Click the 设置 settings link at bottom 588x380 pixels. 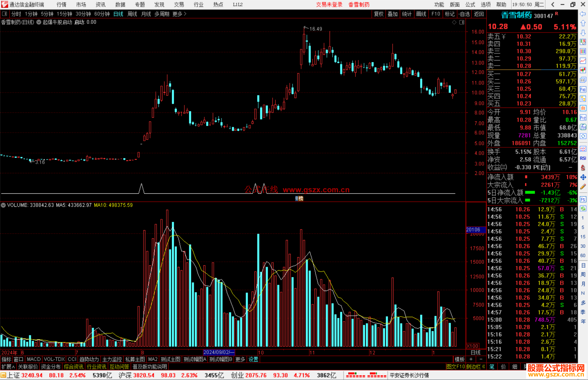253,359
